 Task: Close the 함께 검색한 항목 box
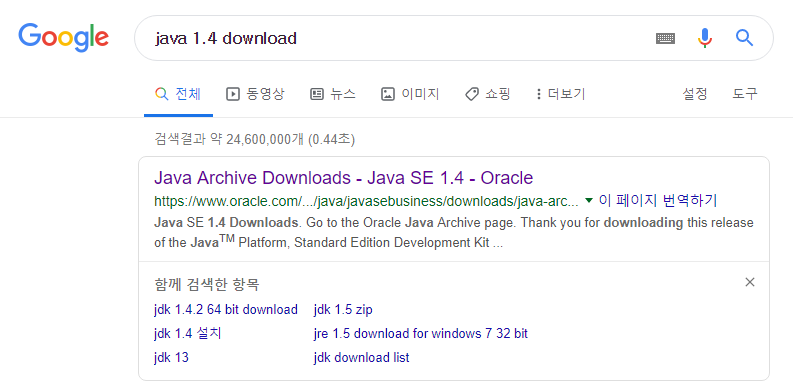click(750, 282)
